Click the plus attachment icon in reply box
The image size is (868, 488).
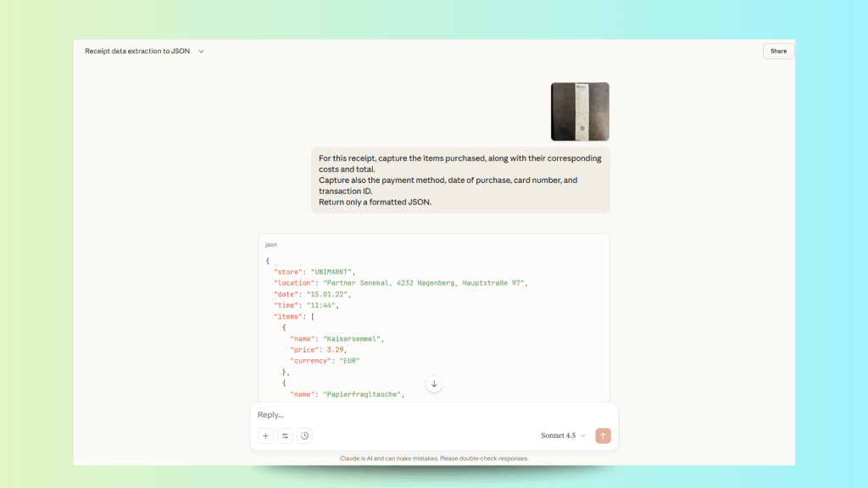[266, 435]
